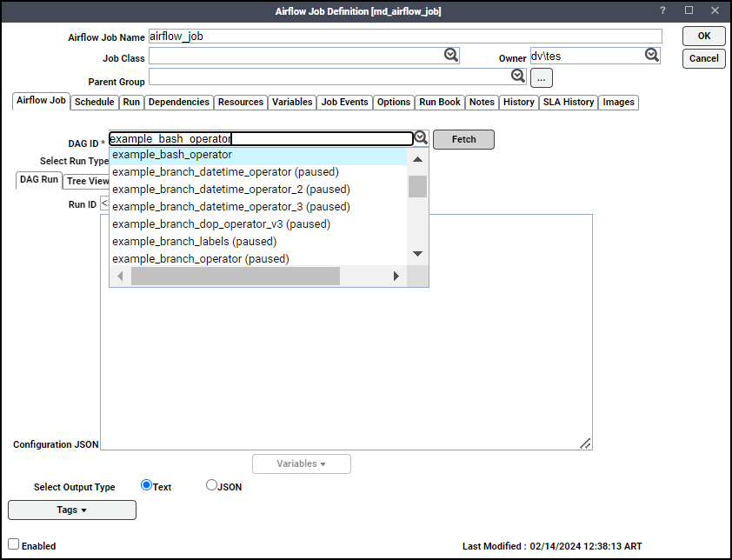Click the Cancel button
Viewport: 732px width, 560px height.
704,58
